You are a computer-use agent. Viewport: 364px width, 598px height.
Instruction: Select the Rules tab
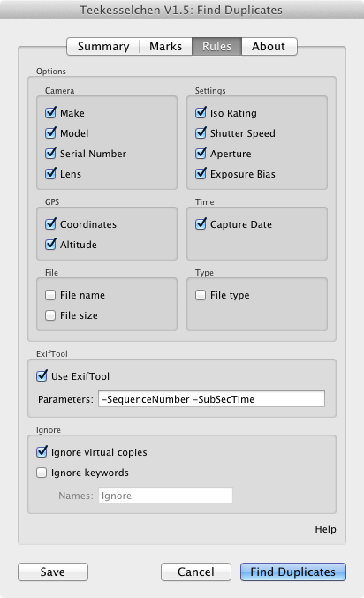(x=216, y=47)
